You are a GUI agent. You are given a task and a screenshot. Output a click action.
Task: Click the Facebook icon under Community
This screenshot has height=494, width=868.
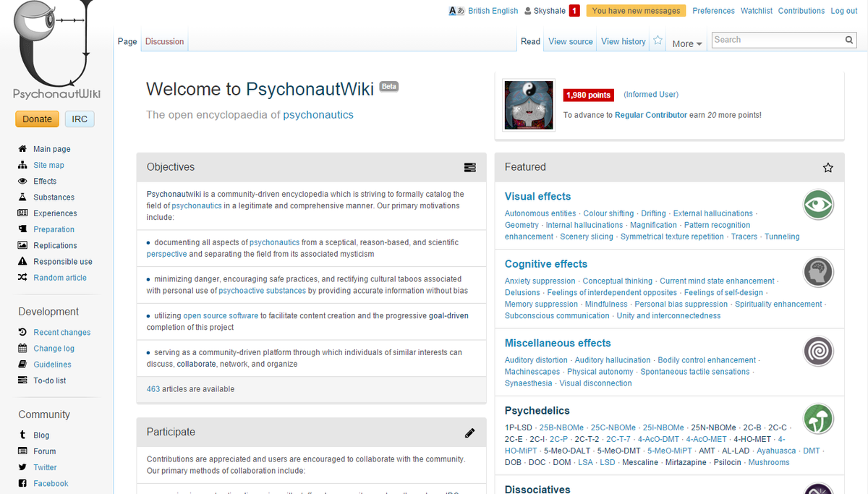click(21, 483)
